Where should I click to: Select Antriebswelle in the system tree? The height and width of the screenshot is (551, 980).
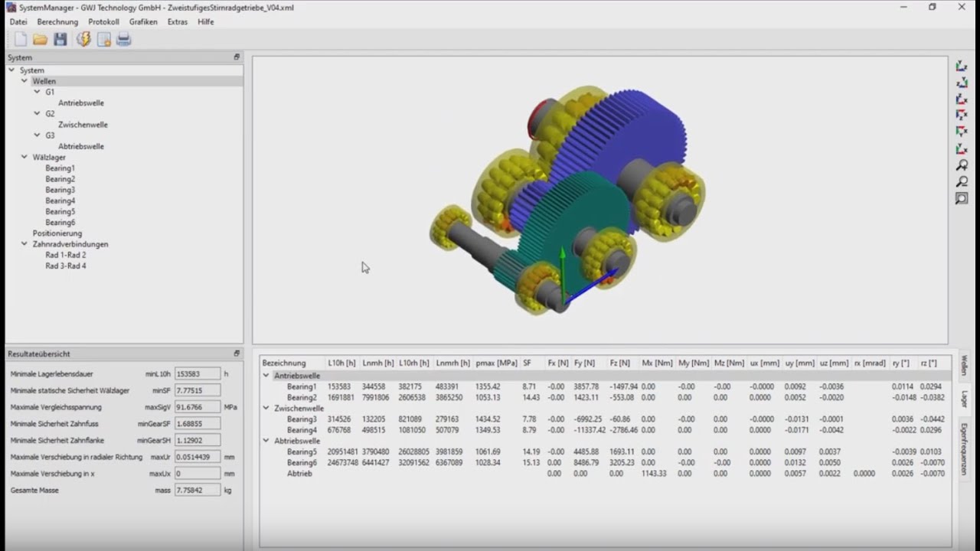tap(81, 103)
